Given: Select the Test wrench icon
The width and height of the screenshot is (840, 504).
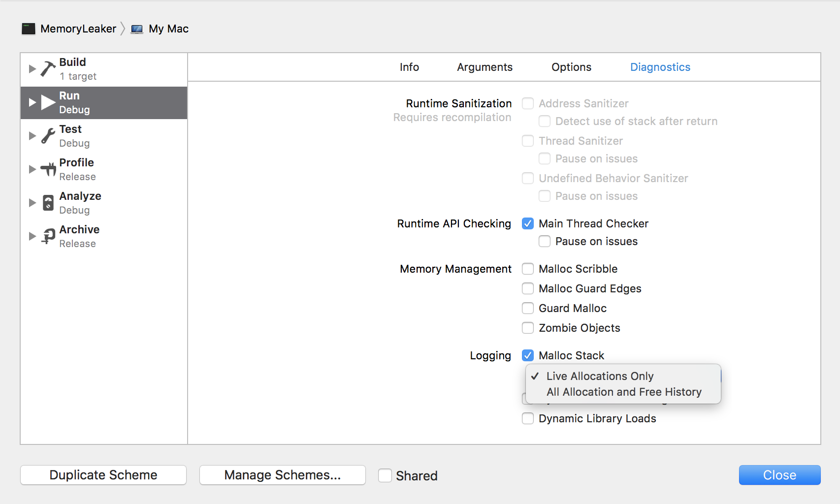Looking at the screenshot, I should point(47,136).
